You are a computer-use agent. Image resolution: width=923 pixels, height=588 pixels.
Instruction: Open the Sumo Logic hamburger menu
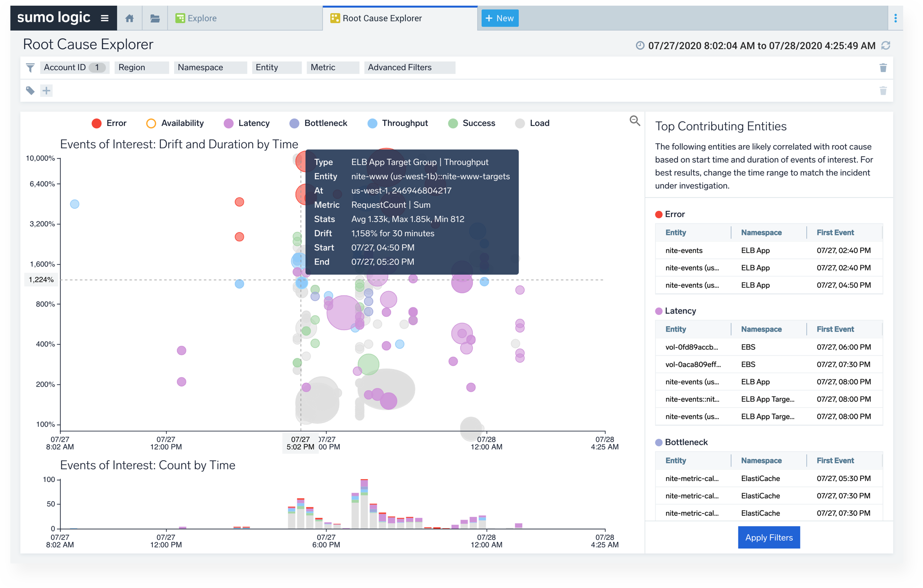(x=104, y=18)
